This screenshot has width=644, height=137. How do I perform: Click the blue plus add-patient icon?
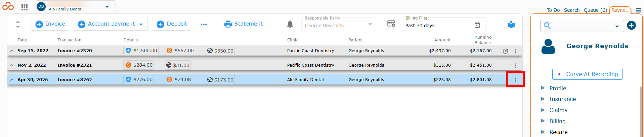(x=631, y=25)
